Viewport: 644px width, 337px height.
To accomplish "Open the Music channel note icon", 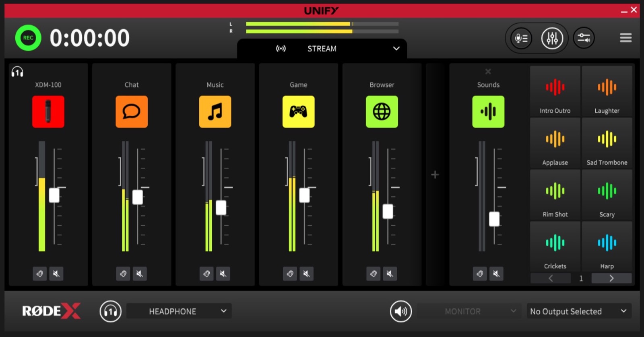I will (x=215, y=112).
